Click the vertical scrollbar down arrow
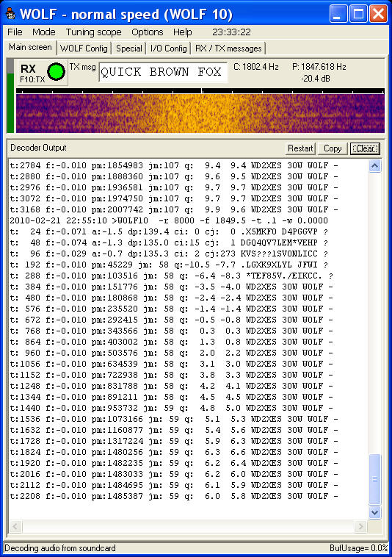The height and width of the screenshot is (557, 392). pyautogui.click(x=375, y=512)
